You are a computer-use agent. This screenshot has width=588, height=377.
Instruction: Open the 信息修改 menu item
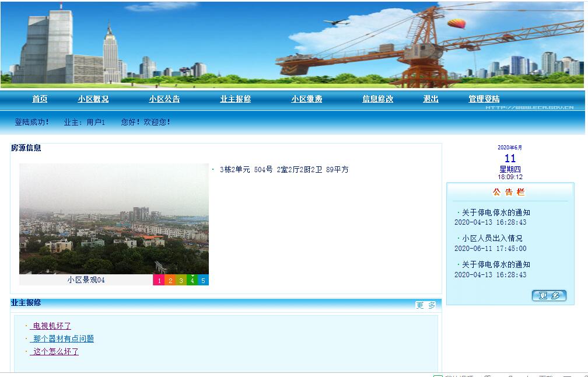(377, 99)
